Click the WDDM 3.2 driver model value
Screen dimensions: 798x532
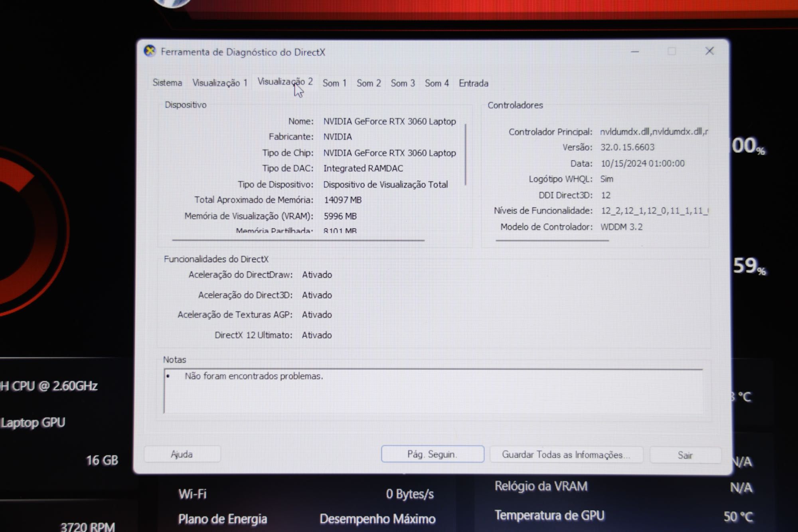pyautogui.click(x=621, y=227)
